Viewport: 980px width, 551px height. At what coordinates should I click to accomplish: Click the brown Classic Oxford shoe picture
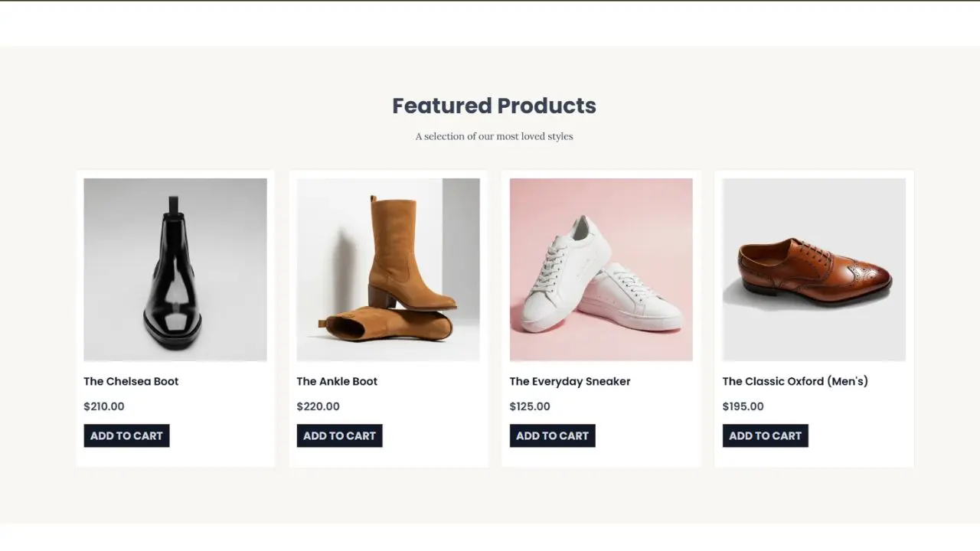814,269
